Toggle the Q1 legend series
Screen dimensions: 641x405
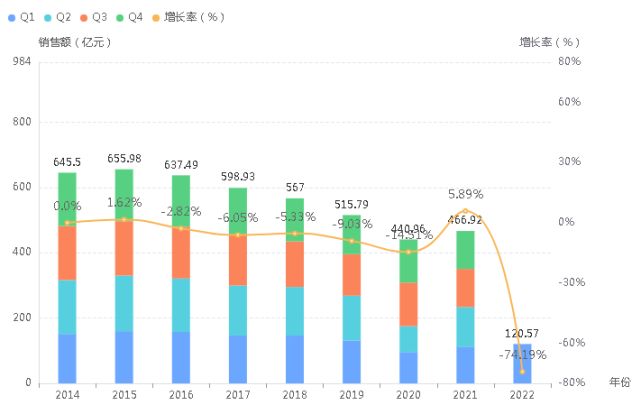[21, 17]
